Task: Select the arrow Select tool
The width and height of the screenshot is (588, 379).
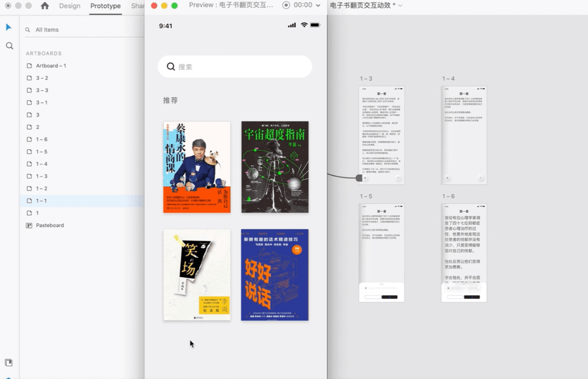Action: (8, 27)
